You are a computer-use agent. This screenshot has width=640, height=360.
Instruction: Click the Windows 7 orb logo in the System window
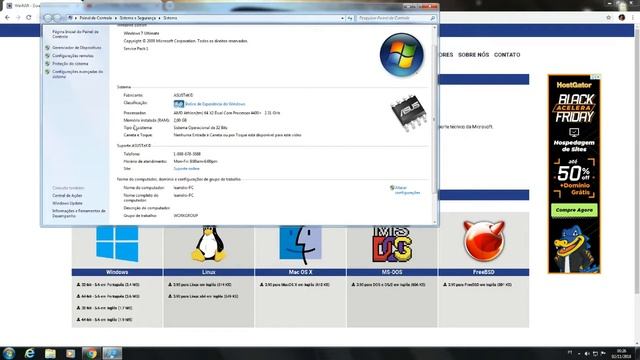[402, 55]
